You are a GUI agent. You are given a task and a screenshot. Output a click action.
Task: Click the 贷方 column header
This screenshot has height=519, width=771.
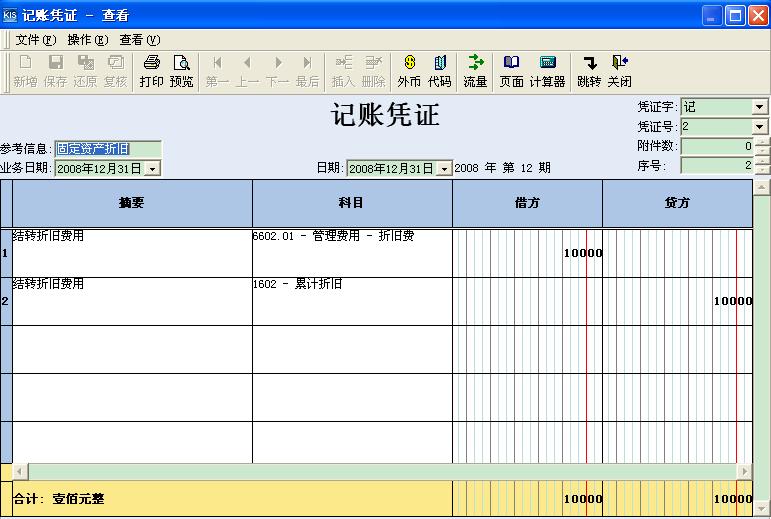pos(678,203)
